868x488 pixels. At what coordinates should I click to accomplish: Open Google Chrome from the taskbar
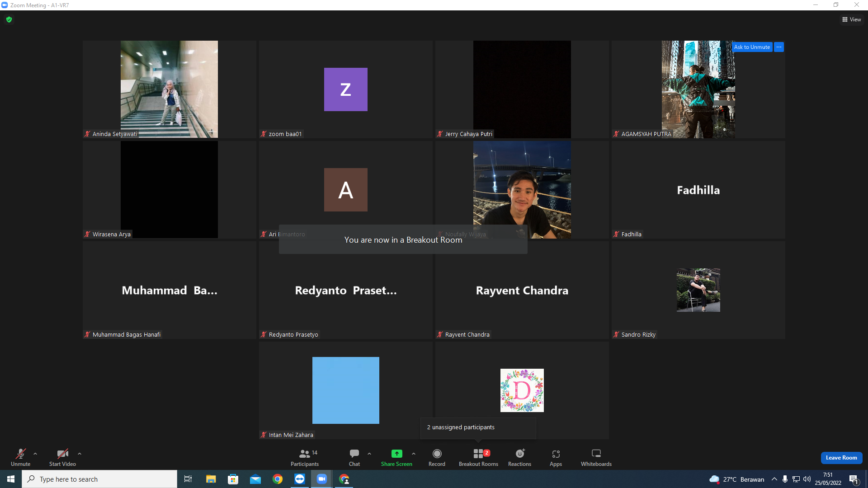[x=278, y=479]
